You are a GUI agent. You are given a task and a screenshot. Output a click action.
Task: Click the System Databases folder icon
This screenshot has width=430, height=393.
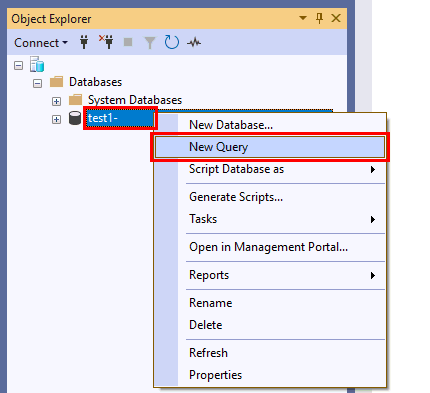[x=75, y=100]
